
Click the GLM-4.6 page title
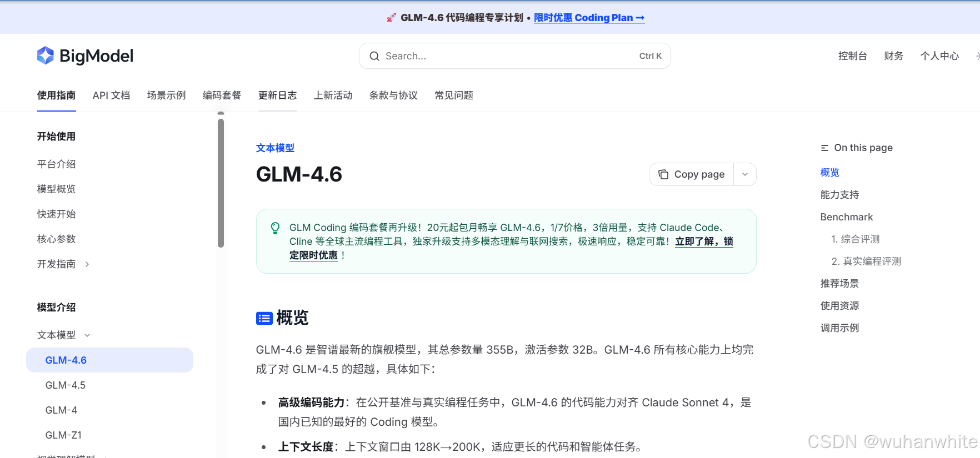tap(299, 174)
